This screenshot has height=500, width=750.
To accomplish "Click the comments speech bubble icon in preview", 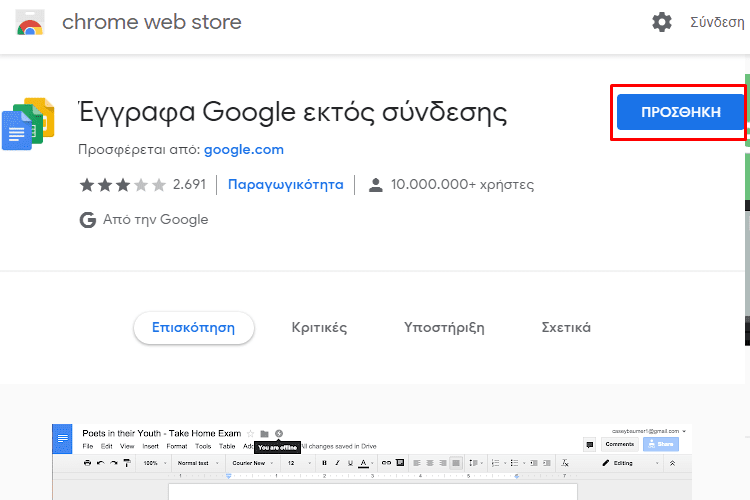I will [x=590, y=444].
